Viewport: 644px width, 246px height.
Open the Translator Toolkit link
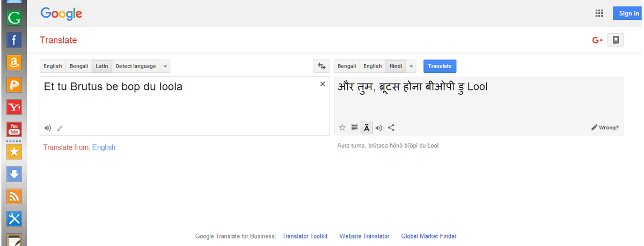coord(305,236)
